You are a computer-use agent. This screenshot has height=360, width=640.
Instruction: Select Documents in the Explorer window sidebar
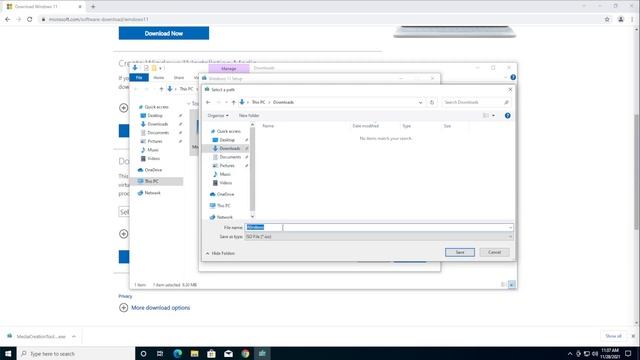tap(155, 133)
